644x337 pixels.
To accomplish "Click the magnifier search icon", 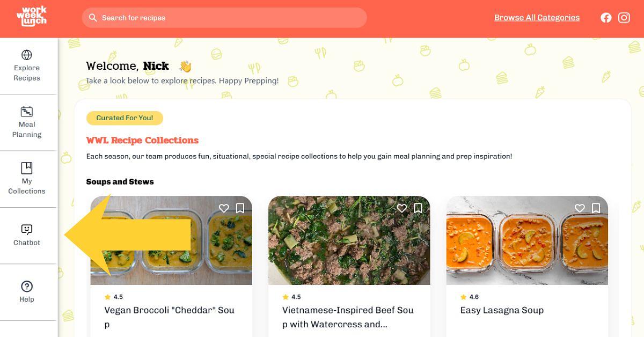I will pyautogui.click(x=93, y=18).
